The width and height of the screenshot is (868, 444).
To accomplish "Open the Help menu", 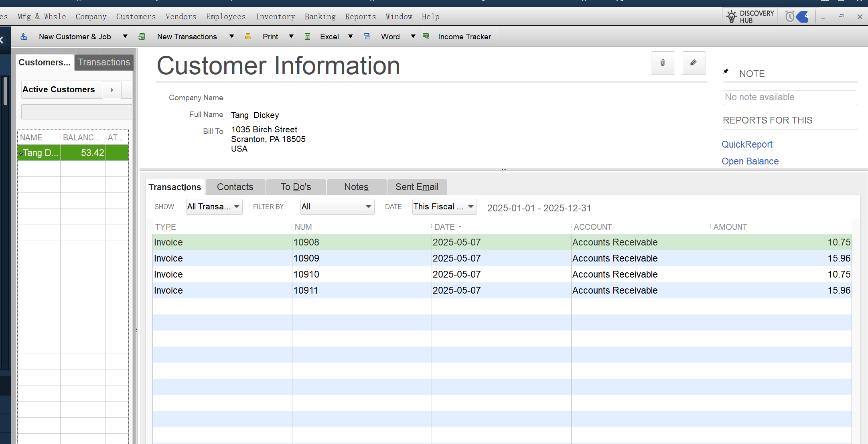I will click(x=430, y=16).
